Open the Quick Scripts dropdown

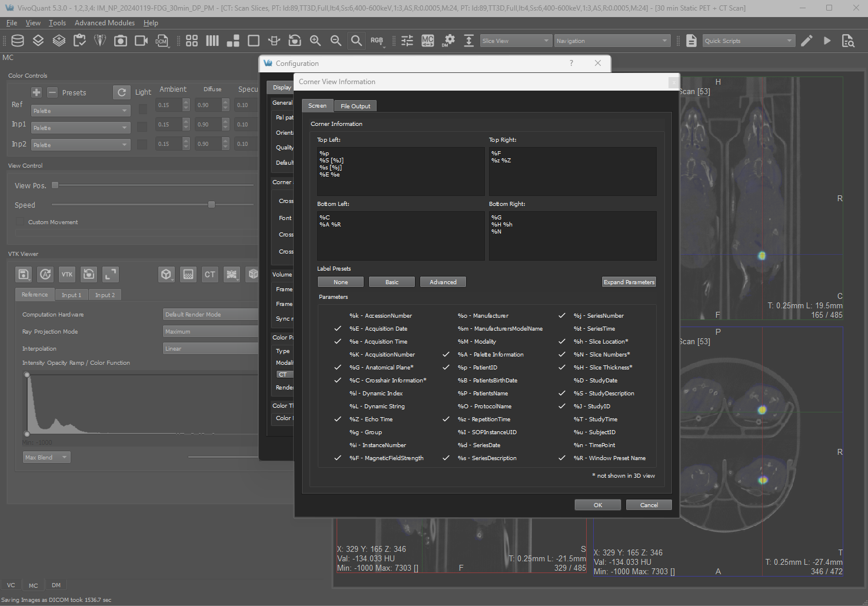point(749,41)
